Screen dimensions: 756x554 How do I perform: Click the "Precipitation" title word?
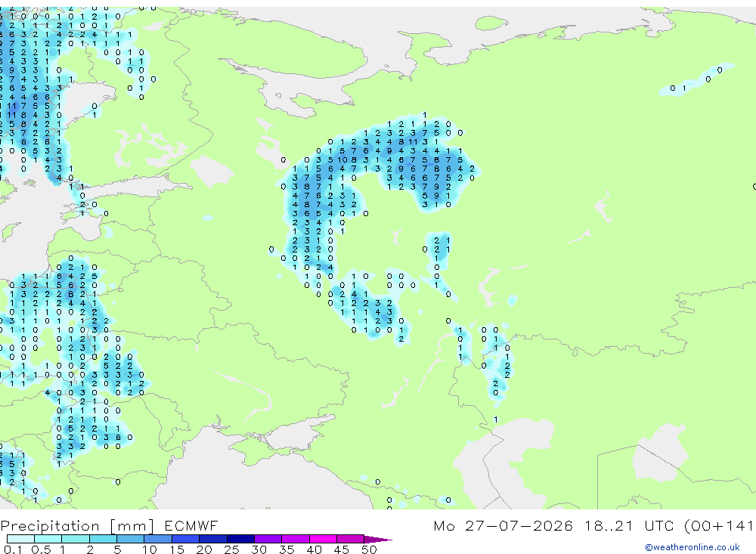50,526
